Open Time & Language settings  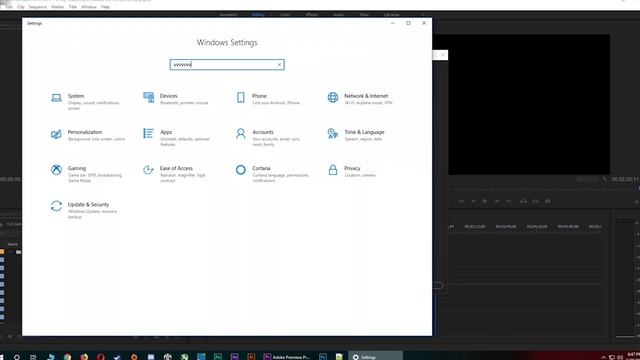tap(356, 135)
